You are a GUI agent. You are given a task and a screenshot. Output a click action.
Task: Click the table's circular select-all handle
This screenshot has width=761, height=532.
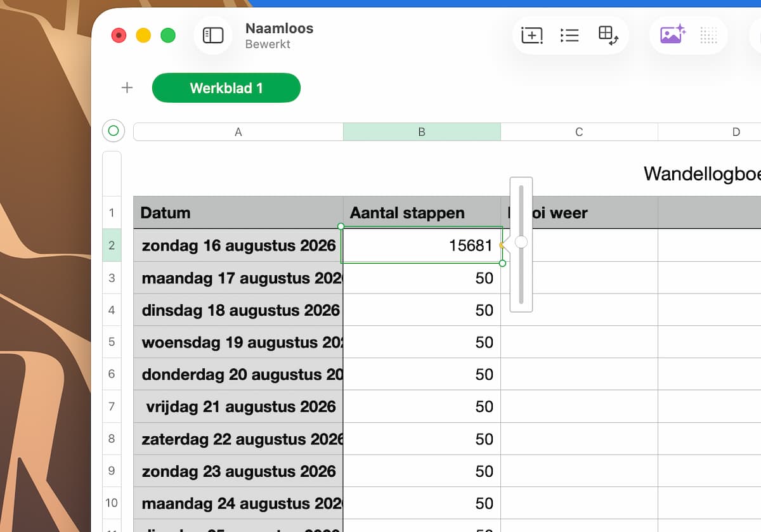pos(114,131)
